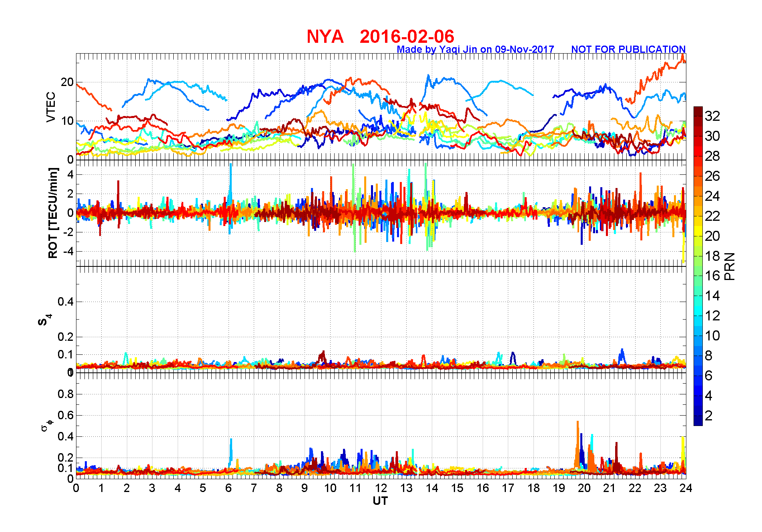
Task: Click sigma-phi axis tick label '0.2'
Action: [x=66, y=458]
